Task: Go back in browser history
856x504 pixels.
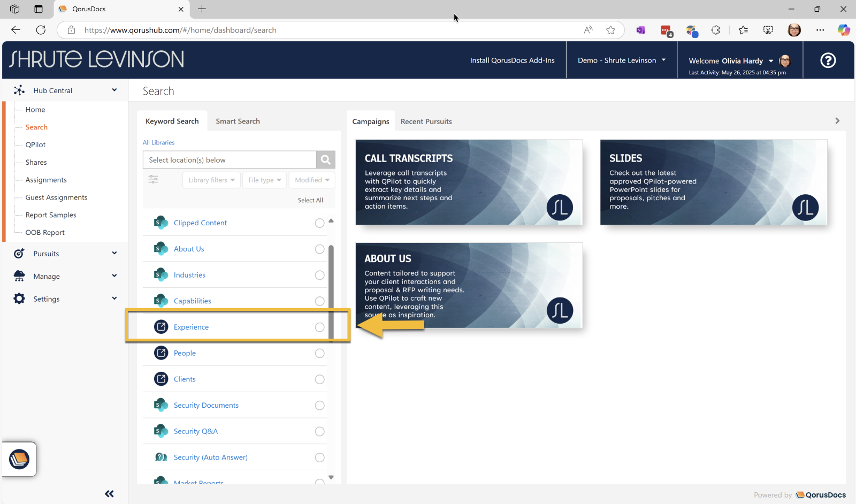Action: 16,30
